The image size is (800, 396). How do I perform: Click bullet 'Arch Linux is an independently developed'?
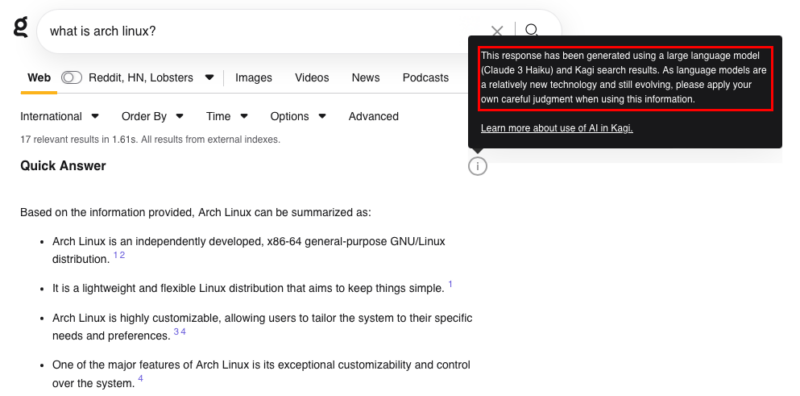(x=248, y=250)
